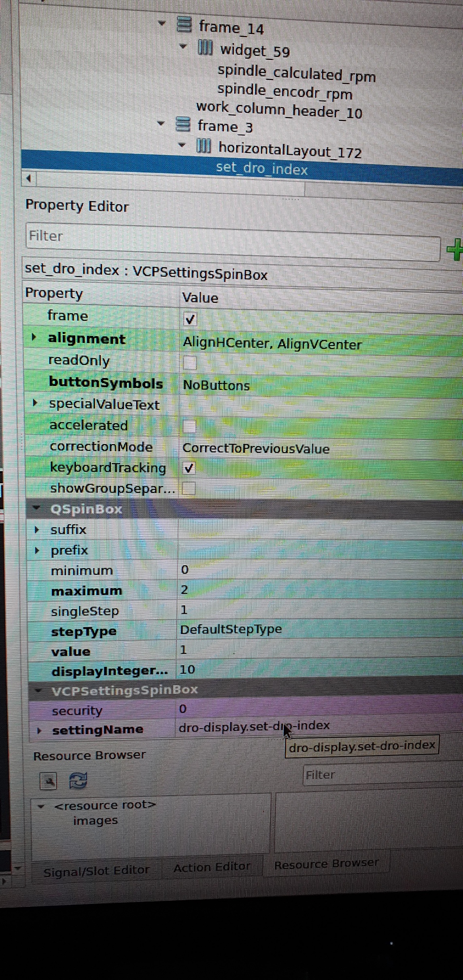Click the stepType DefaultStepType value
463x980 pixels.
coord(231,629)
